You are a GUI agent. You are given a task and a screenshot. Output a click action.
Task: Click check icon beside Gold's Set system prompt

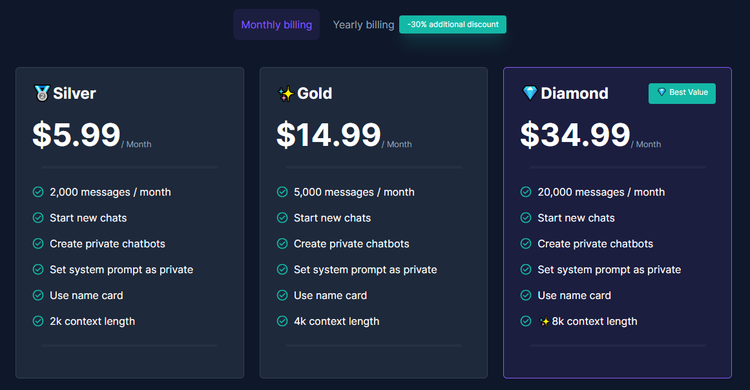click(282, 269)
